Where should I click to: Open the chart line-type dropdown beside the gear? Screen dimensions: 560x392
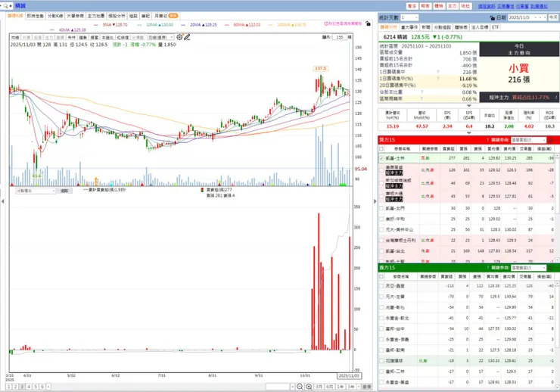click(160, 38)
